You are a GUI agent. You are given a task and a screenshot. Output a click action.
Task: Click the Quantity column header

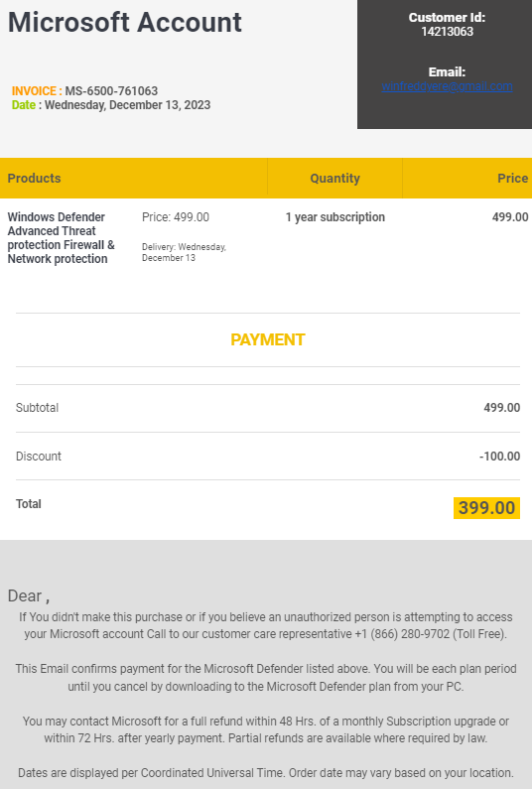[x=334, y=178]
